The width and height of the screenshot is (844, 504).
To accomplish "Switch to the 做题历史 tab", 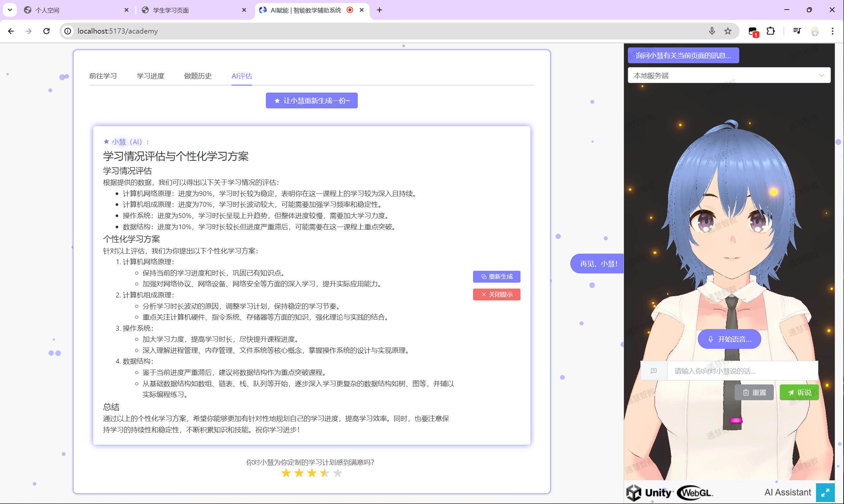I will 197,76.
